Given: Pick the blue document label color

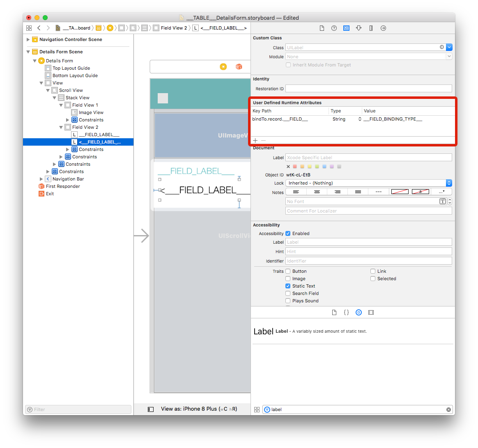Looking at the screenshot, I should coord(324,167).
